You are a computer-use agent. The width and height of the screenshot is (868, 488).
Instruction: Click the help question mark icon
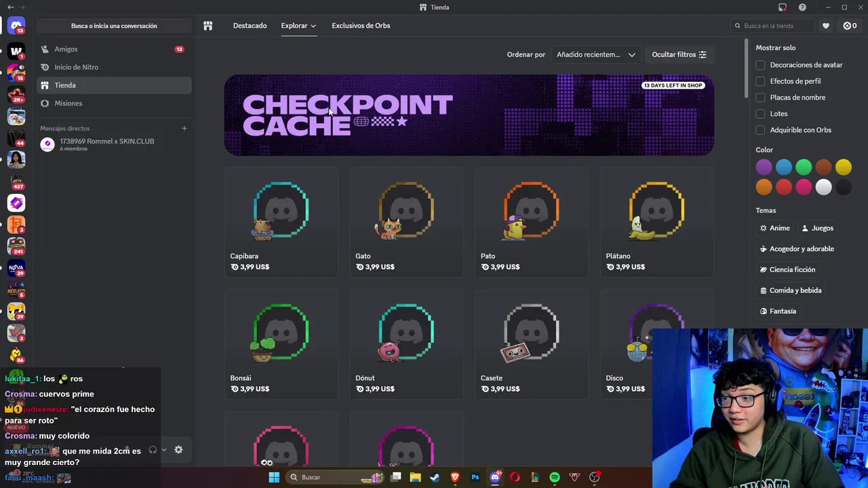pyautogui.click(x=803, y=7)
